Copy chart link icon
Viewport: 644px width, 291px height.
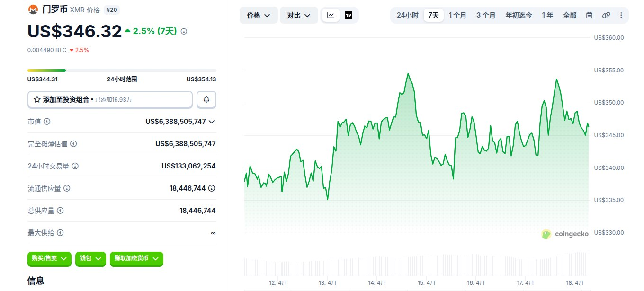606,15
